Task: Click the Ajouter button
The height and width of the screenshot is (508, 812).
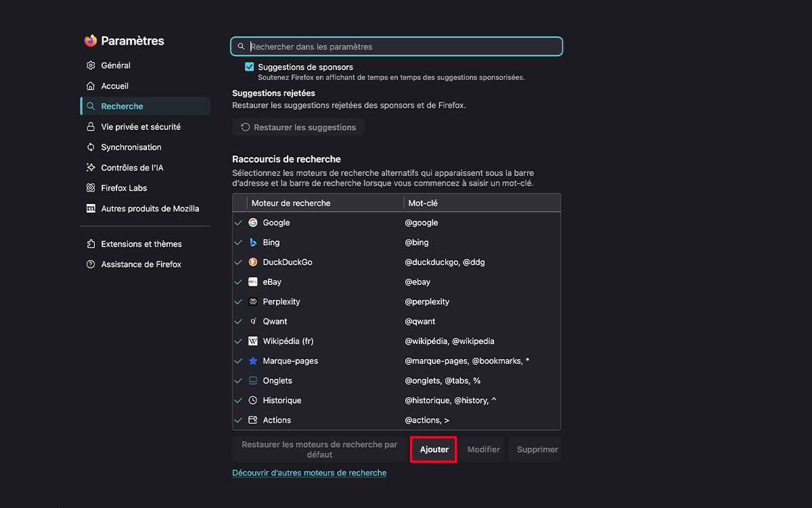Action: point(434,449)
